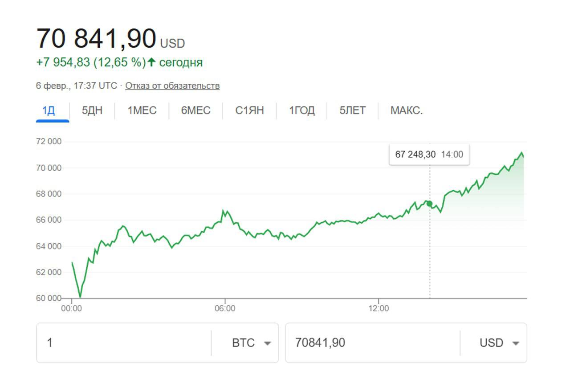570x392 pixels.
Task: Click the 12:00 time axis label
Action: (378, 308)
